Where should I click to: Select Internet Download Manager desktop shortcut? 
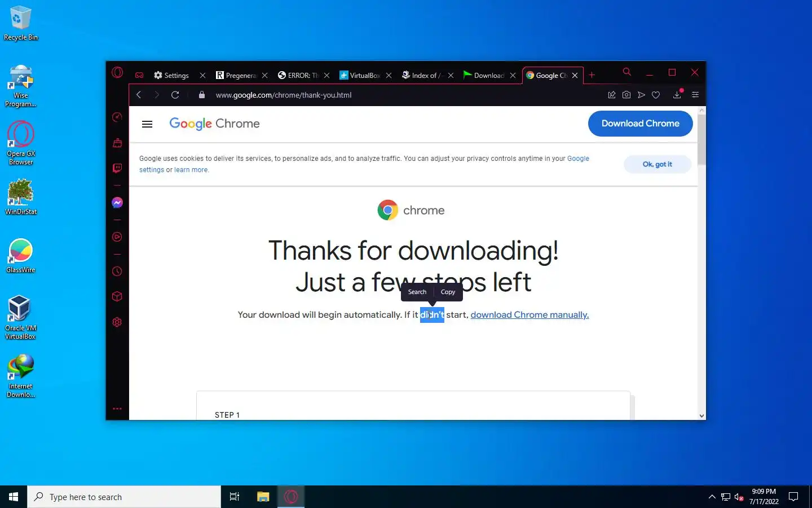click(x=21, y=376)
